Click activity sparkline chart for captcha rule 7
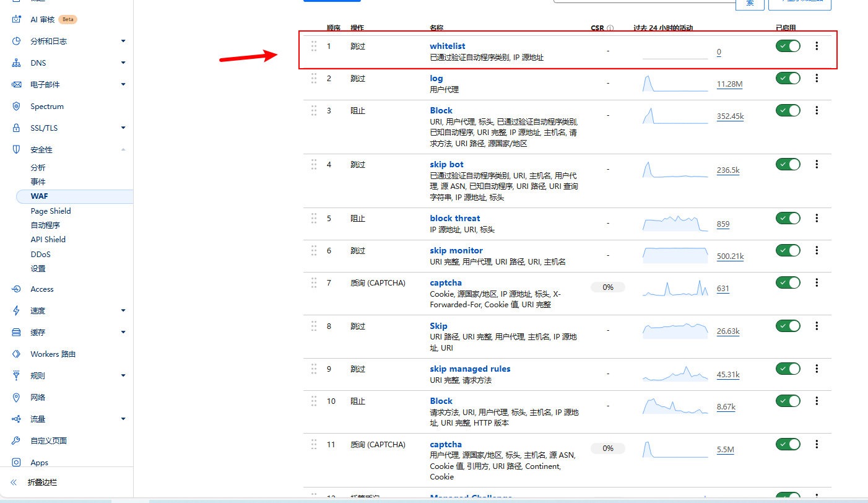This screenshot has height=503, width=868. click(x=675, y=289)
